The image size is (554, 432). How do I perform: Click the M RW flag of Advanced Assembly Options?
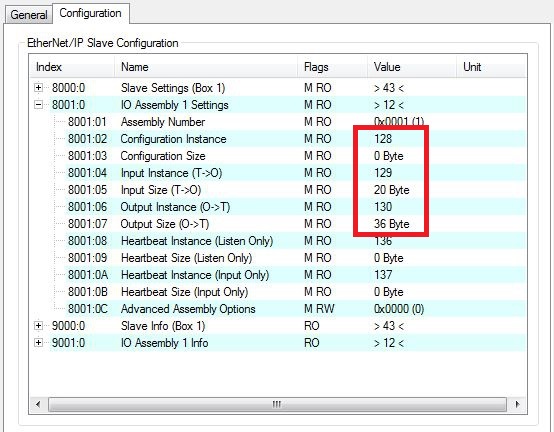click(319, 309)
